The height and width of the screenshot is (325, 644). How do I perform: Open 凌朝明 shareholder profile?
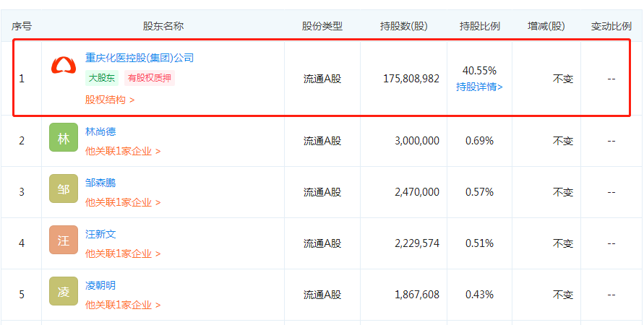100,285
